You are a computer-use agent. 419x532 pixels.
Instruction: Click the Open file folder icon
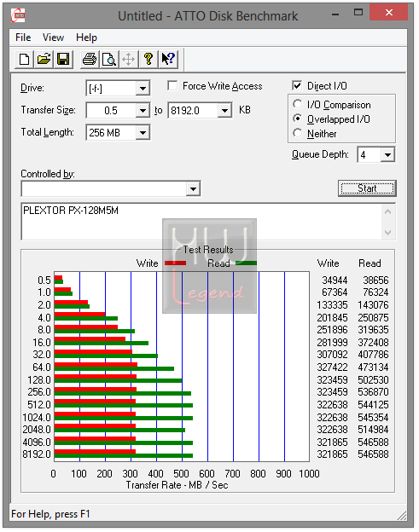click(44, 59)
